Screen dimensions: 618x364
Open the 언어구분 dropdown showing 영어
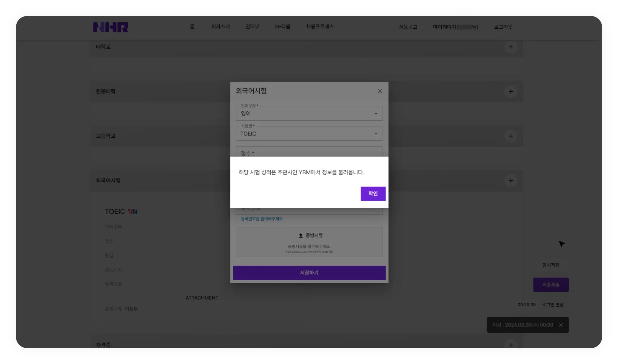(x=309, y=113)
